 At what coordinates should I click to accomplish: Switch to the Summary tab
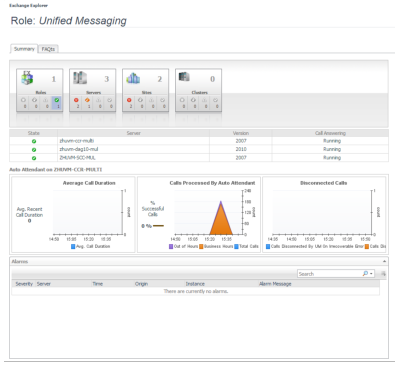[x=24, y=49]
